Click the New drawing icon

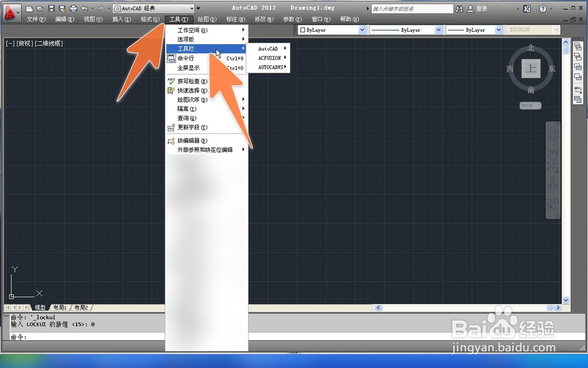click(29, 8)
